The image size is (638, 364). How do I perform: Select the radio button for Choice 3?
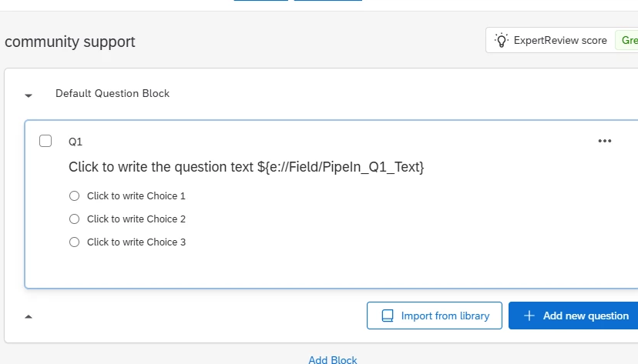point(75,242)
